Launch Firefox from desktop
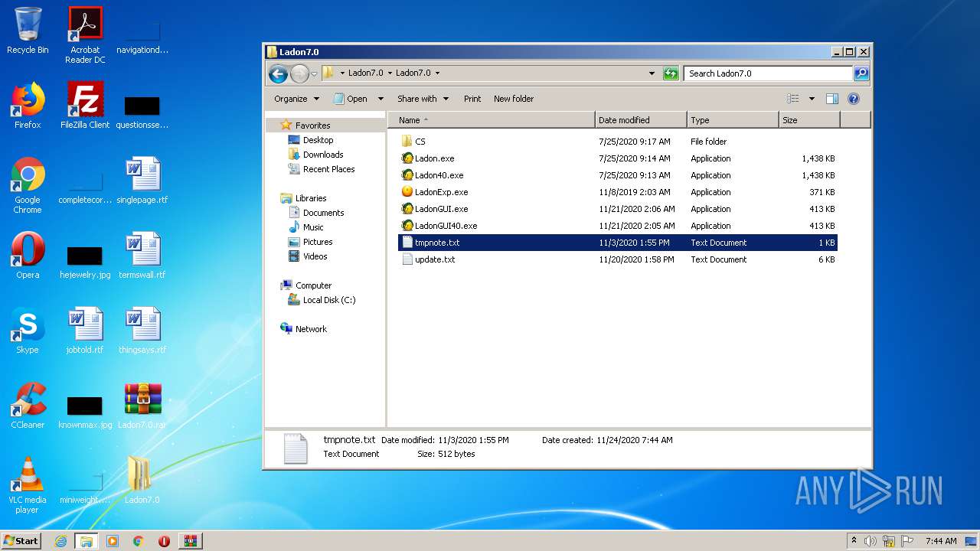This screenshot has width=980, height=551. (28, 106)
